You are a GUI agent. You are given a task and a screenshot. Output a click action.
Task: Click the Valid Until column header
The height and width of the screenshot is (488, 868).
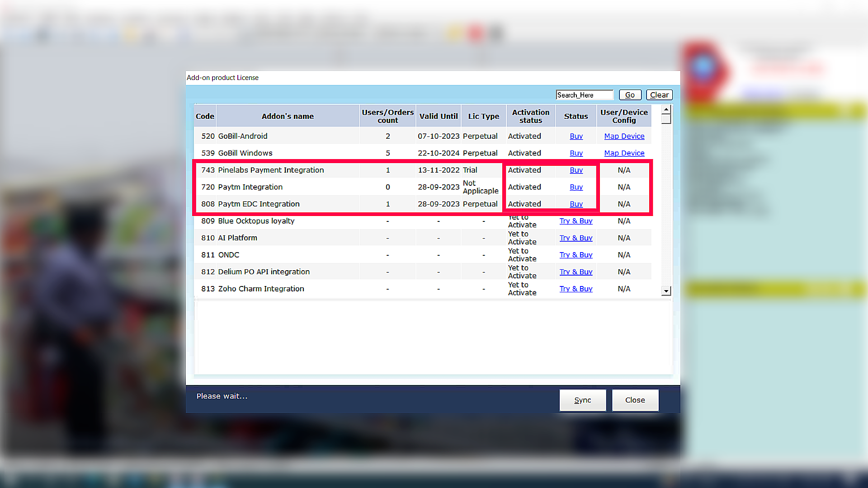[438, 116]
